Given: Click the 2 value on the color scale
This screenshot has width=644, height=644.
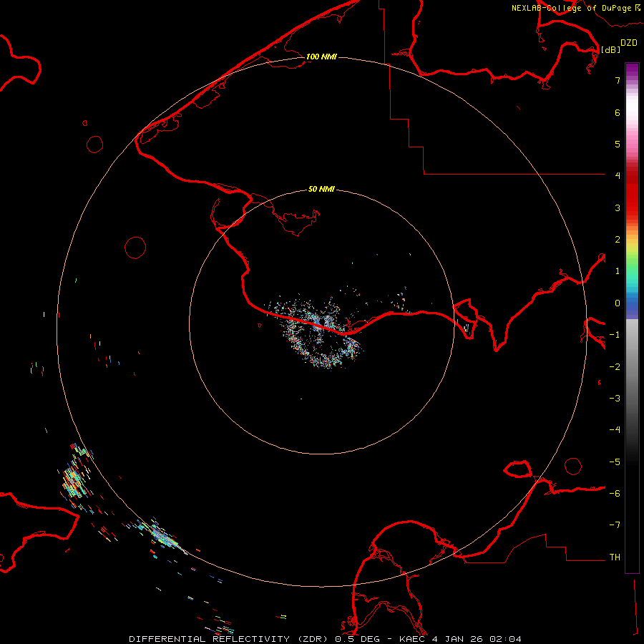Looking at the screenshot, I should coord(618,240).
